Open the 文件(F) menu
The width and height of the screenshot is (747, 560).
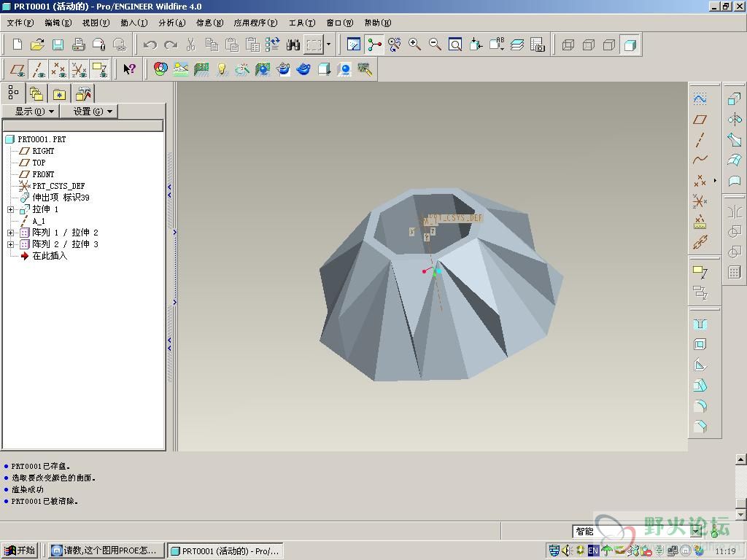pyautogui.click(x=20, y=23)
